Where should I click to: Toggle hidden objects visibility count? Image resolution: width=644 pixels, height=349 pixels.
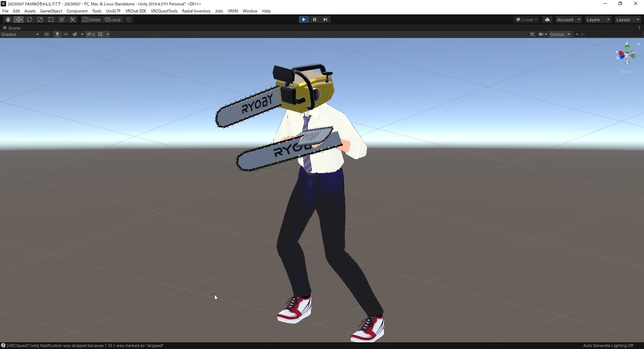coord(91,35)
